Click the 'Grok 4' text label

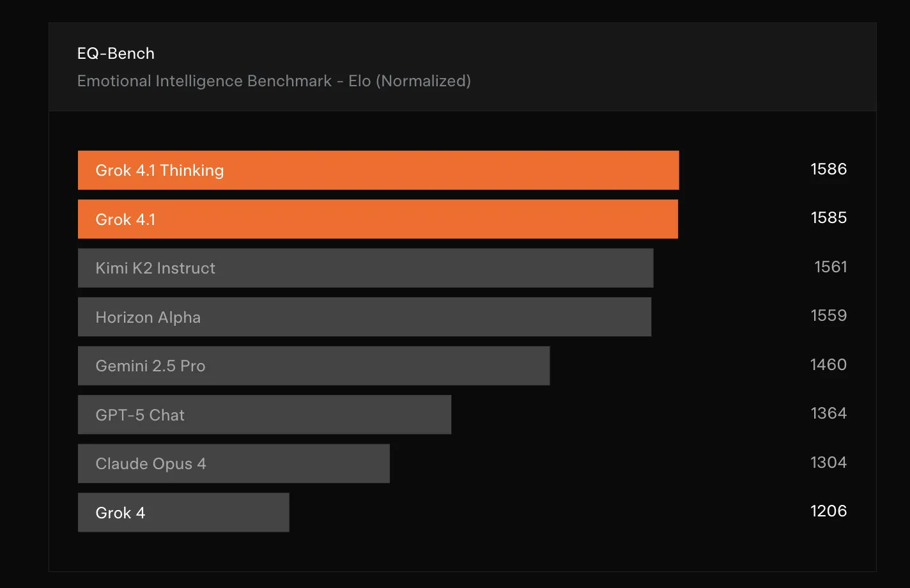(x=120, y=513)
